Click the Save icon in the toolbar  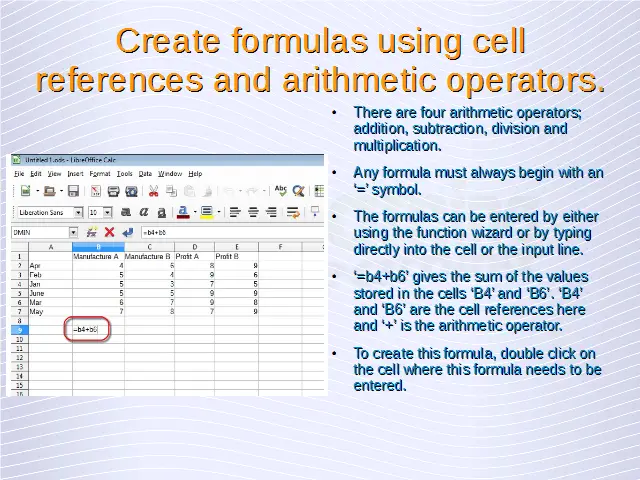(x=73, y=191)
